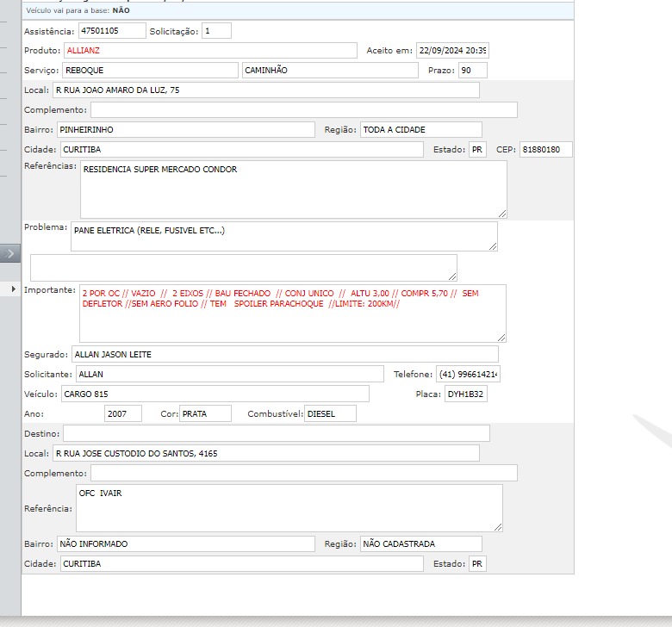
Task: Click the Produto field showing ALLIANZ
Action: tap(210, 51)
